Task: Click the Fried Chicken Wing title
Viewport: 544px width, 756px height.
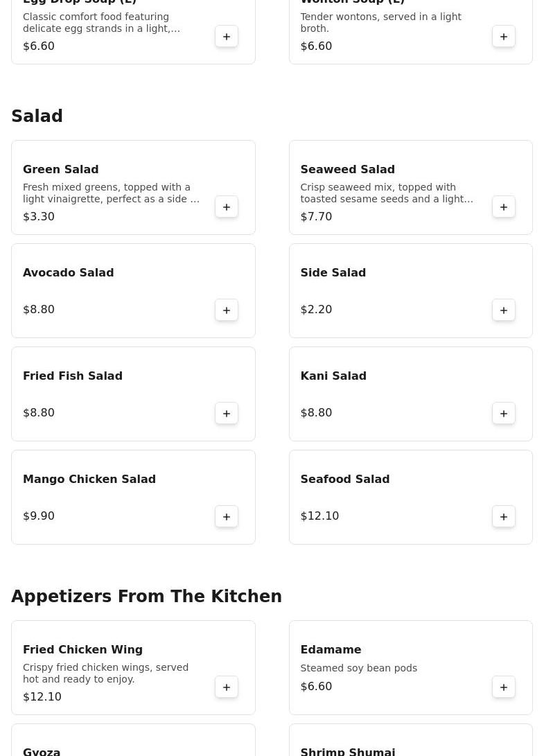Action: click(x=82, y=649)
